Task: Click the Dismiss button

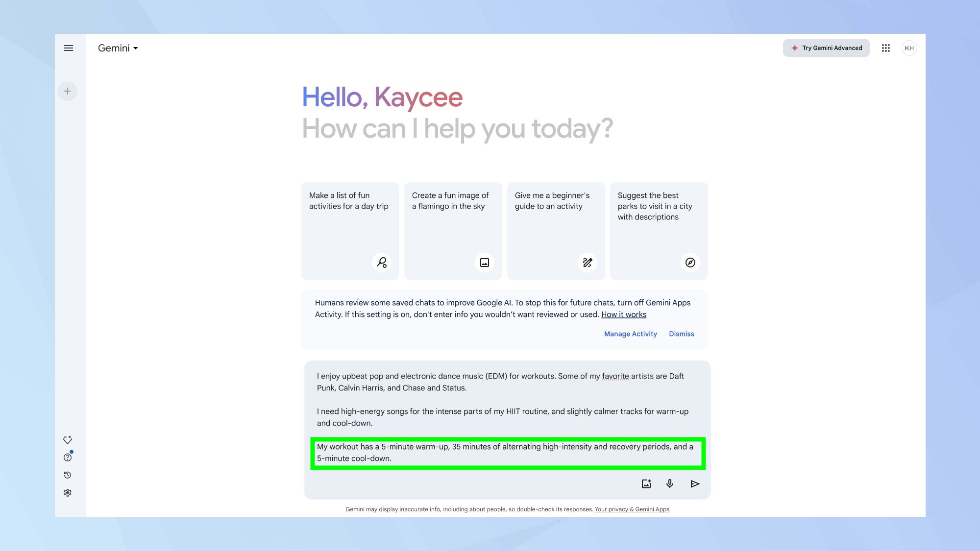Action: click(x=681, y=334)
